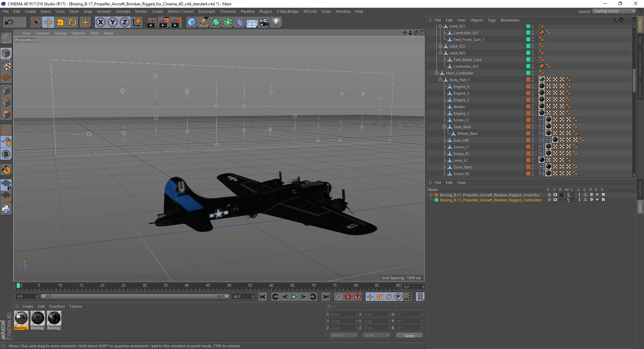Select the third Boeing material thumbnail
Viewport: 644px width, 349px height.
pyautogui.click(x=54, y=318)
